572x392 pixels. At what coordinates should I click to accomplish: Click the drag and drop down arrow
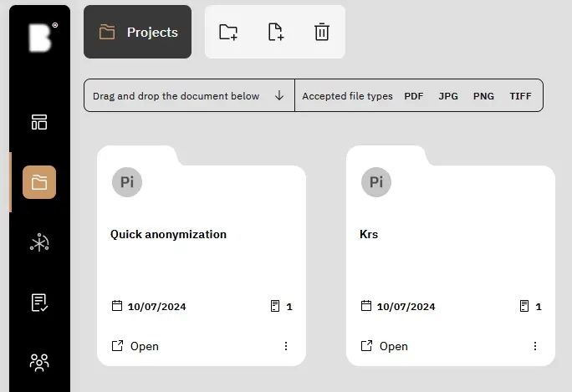(279, 95)
